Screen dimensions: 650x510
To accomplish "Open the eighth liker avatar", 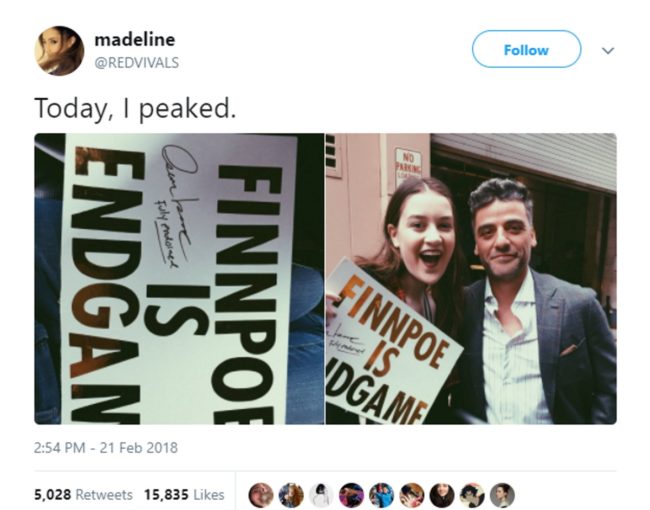I will pyautogui.click(x=472, y=495).
